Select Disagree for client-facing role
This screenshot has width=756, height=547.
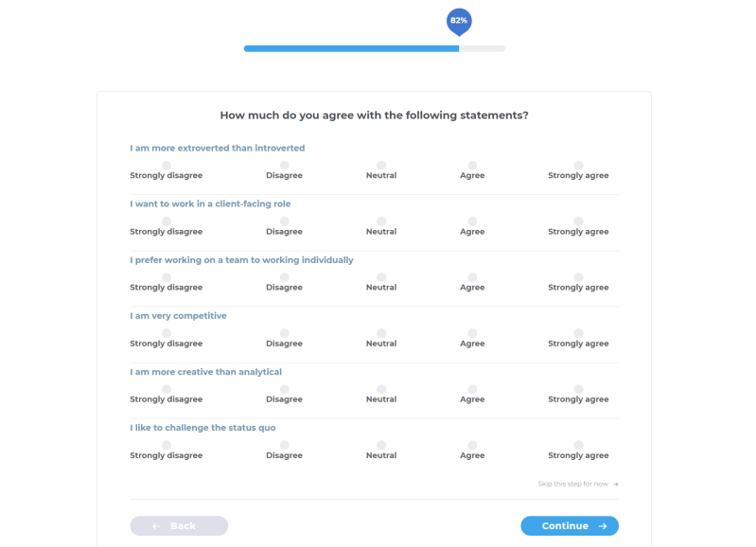[x=284, y=221]
